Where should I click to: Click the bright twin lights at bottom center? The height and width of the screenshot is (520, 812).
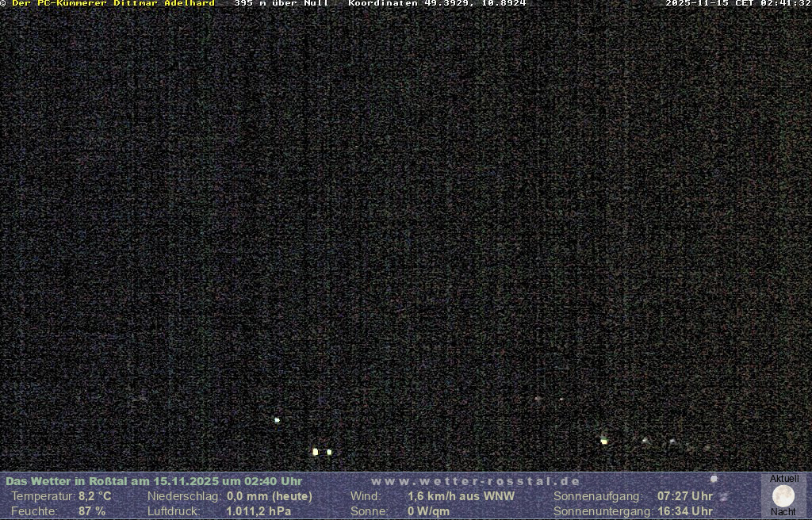click(322, 452)
